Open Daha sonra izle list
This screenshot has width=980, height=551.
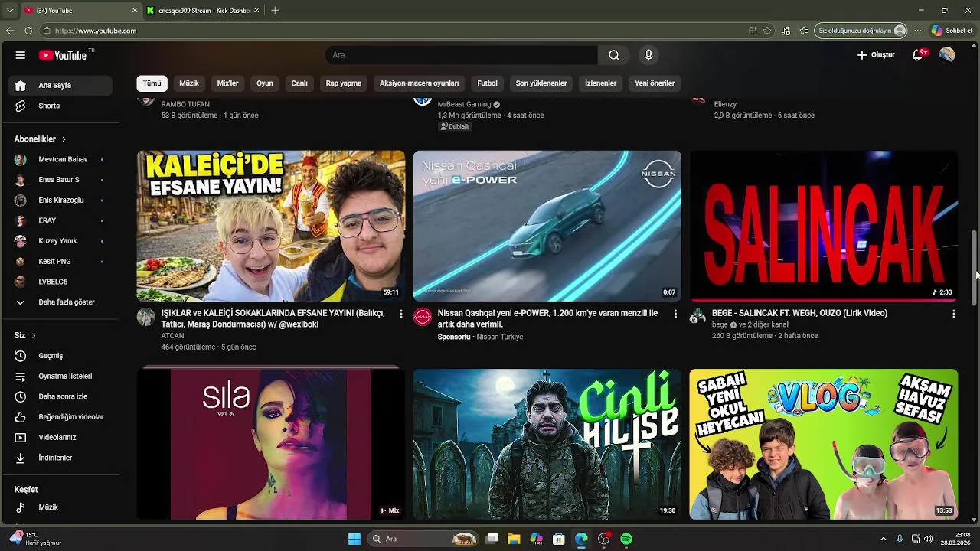pos(63,396)
